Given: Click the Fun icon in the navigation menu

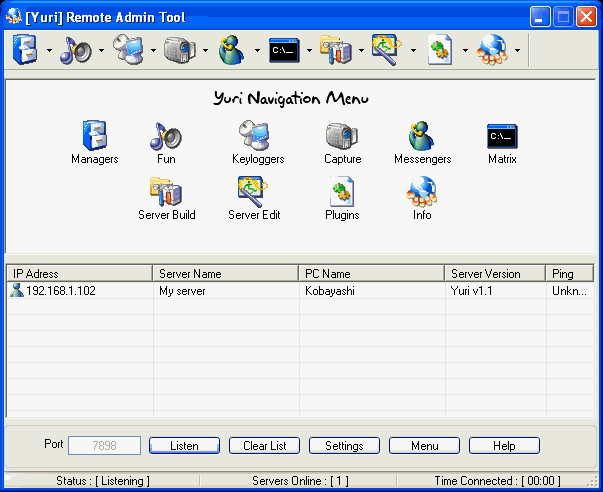Looking at the screenshot, I should (165, 137).
